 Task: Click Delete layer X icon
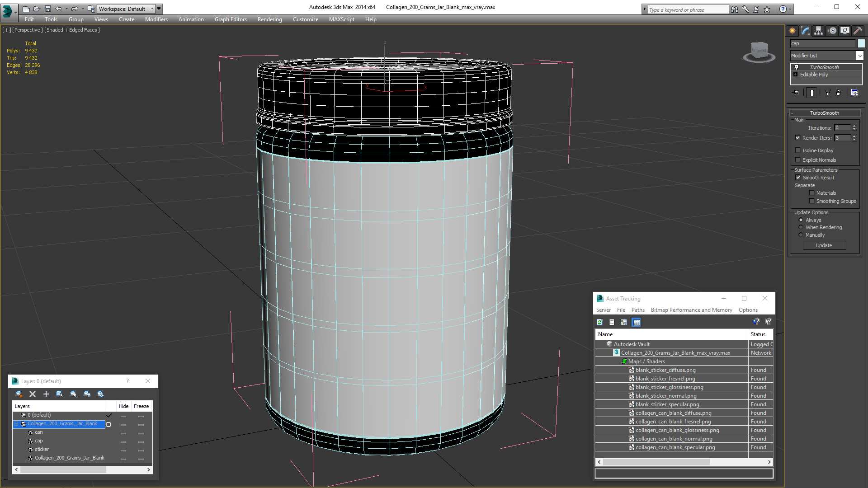pyautogui.click(x=33, y=394)
